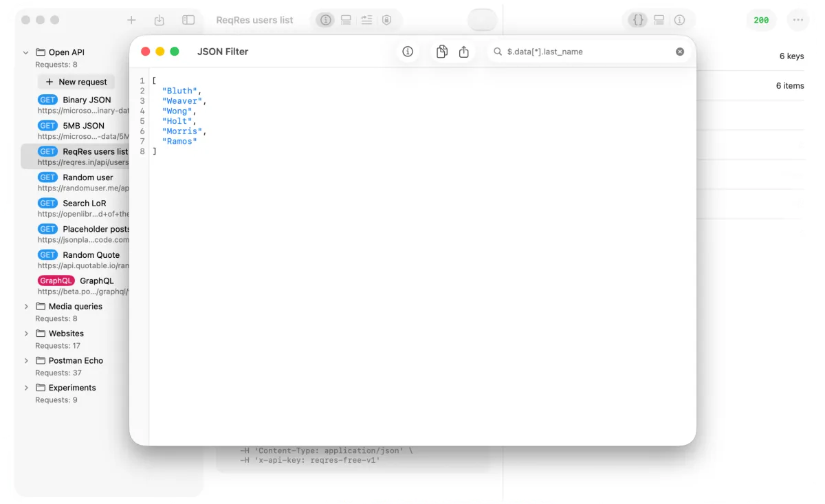Toggle the response info pane
The width and height of the screenshot is (825, 504).
click(679, 20)
